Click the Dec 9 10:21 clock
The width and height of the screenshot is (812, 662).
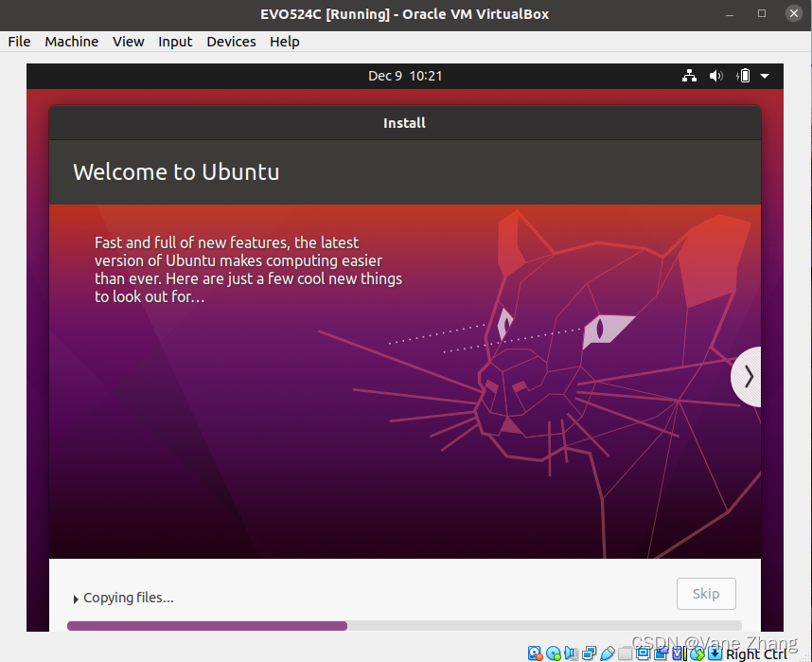(405, 76)
